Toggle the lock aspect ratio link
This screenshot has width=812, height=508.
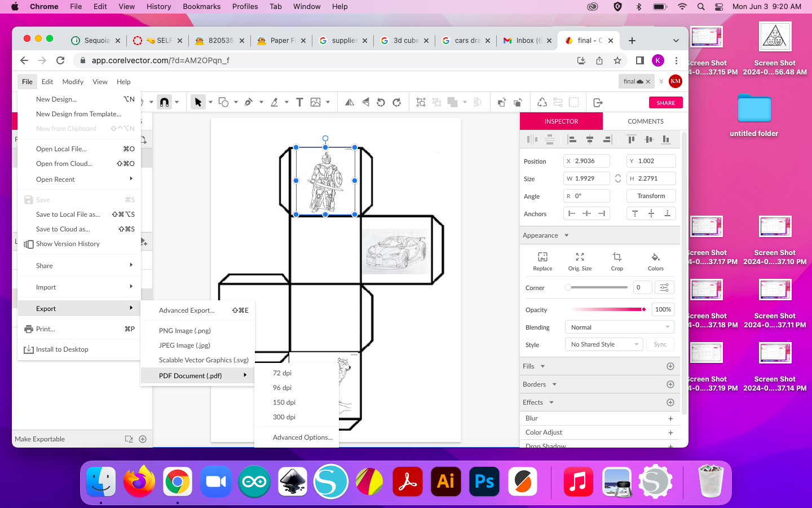(x=618, y=178)
